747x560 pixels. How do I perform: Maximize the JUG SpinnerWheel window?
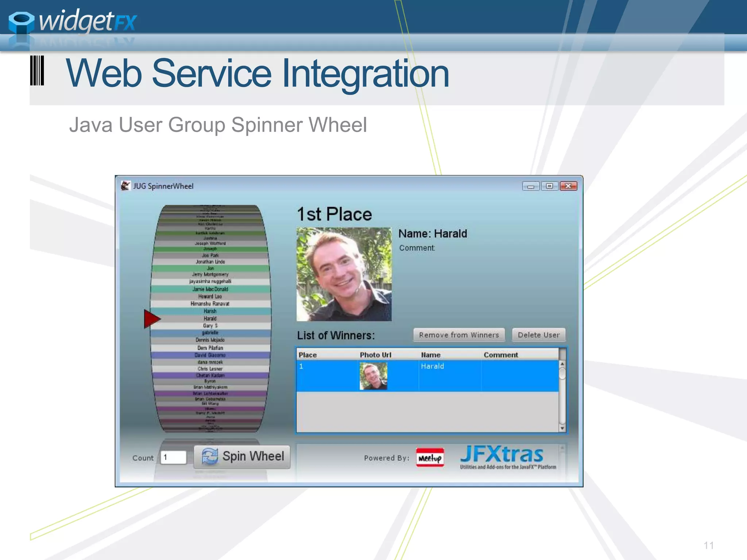point(549,186)
